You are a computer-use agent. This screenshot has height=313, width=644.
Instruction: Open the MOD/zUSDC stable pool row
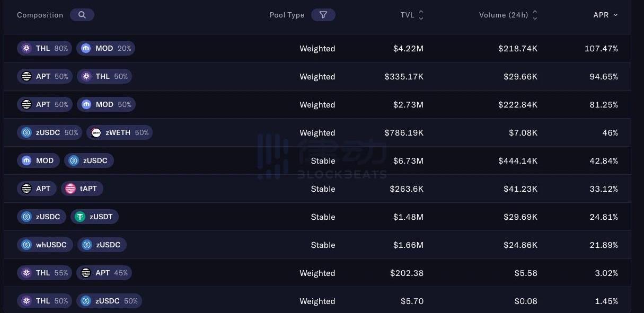[x=317, y=160]
